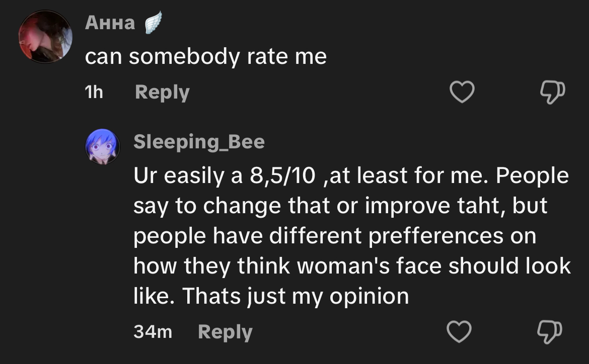This screenshot has width=589, height=364.
Task: Reply to Анна's comment
Action: point(162,93)
